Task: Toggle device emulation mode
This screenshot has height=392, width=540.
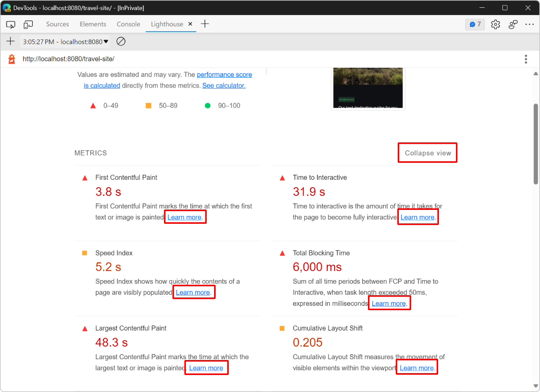Action: tap(28, 24)
